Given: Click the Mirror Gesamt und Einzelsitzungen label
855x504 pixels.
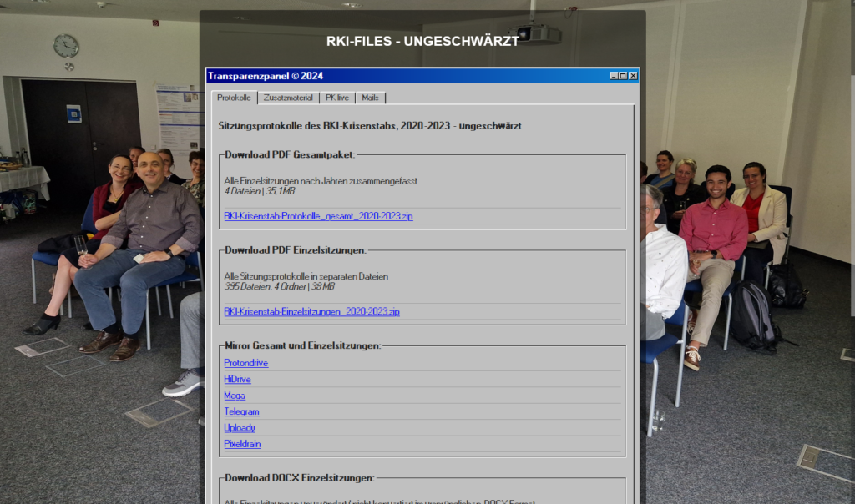Looking at the screenshot, I should coord(302,345).
